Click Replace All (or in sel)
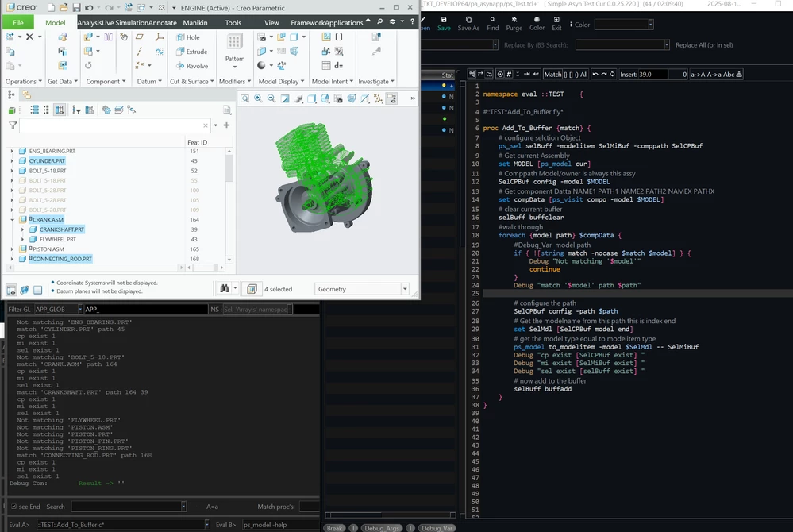Screen dimensions: 793x532 tap(704, 45)
